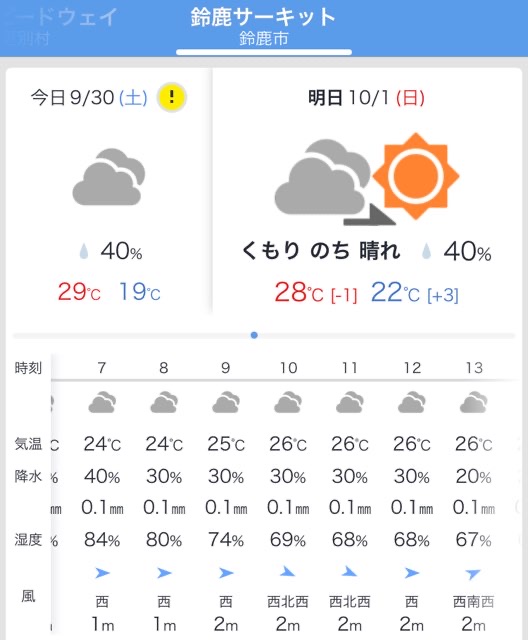
Task: Select the 9 o'clock hour column header
Action: coord(226,368)
